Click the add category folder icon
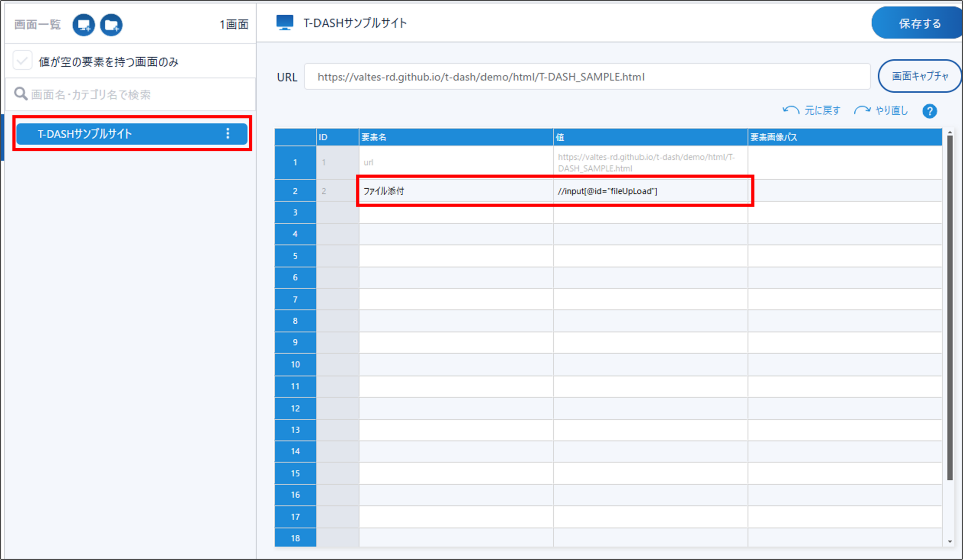 (111, 25)
